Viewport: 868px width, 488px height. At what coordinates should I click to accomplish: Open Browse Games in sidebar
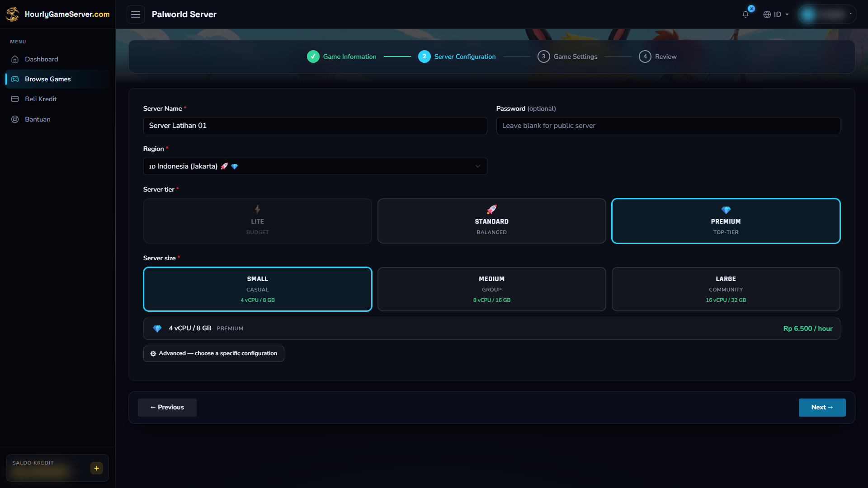[x=57, y=79]
